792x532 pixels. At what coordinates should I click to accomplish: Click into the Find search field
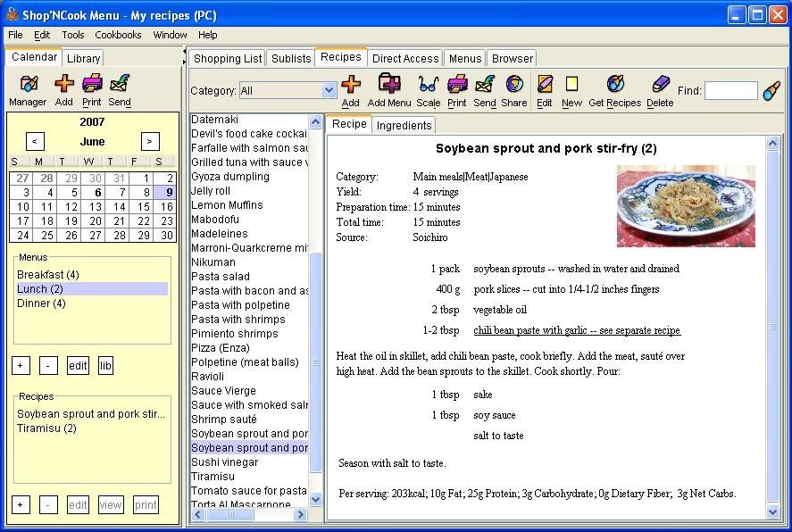click(x=731, y=91)
